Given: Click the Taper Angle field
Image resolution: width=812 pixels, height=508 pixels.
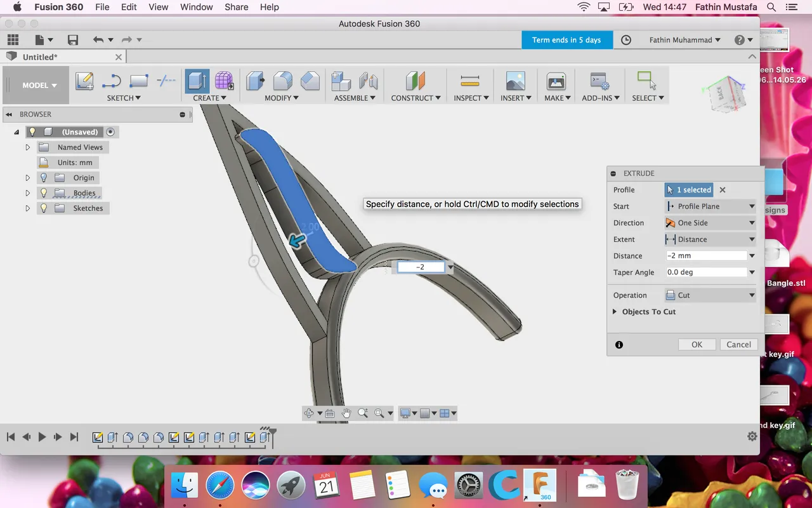Looking at the screenshot, I should click(705, 272).
